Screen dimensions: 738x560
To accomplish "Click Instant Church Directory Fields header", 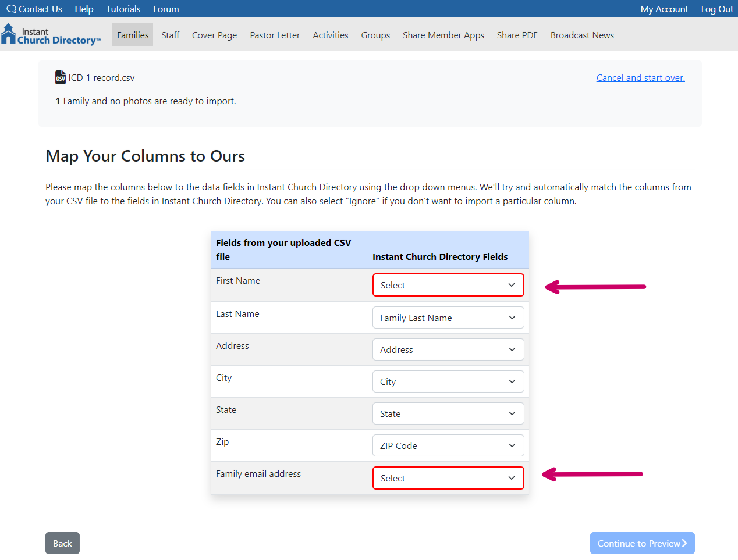I will point(440,256).
